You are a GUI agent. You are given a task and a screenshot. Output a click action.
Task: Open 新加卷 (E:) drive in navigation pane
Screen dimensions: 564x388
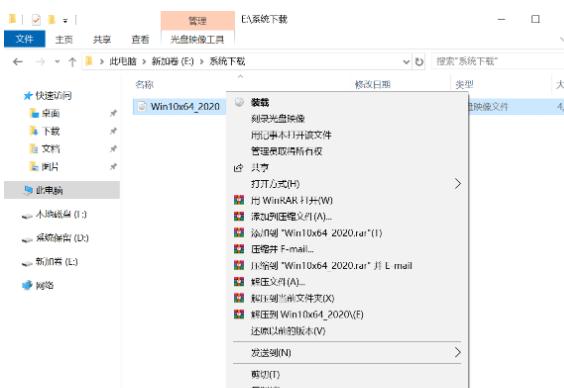56,261
